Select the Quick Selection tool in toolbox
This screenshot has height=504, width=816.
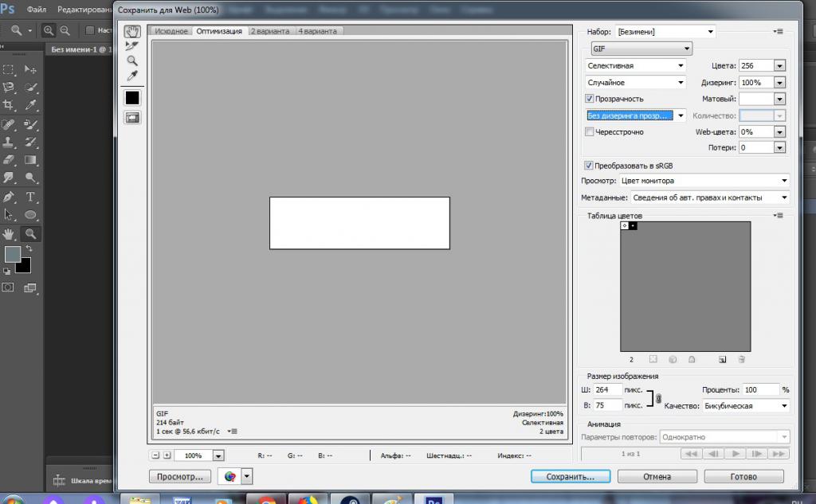[30, 87]
